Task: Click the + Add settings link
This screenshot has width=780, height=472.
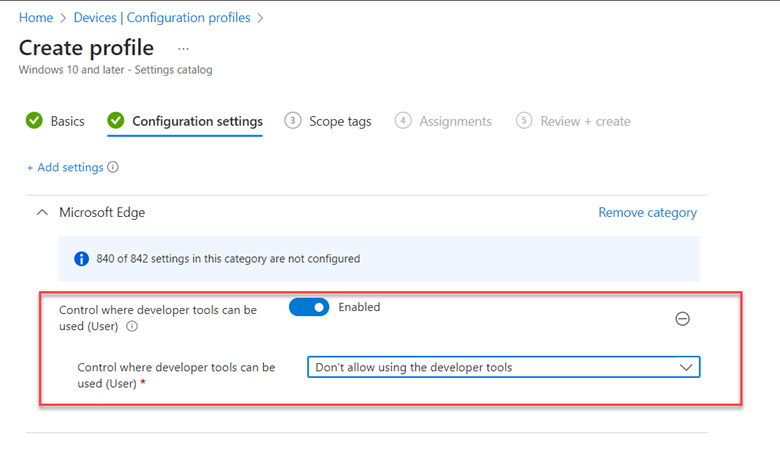Action: (65, 168)
